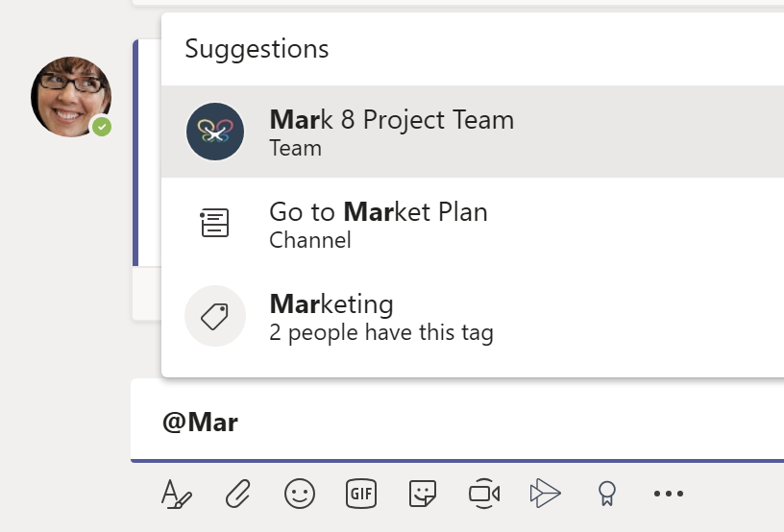
Task: Click the tag icon beside Marketing
Action: (215, 316)
